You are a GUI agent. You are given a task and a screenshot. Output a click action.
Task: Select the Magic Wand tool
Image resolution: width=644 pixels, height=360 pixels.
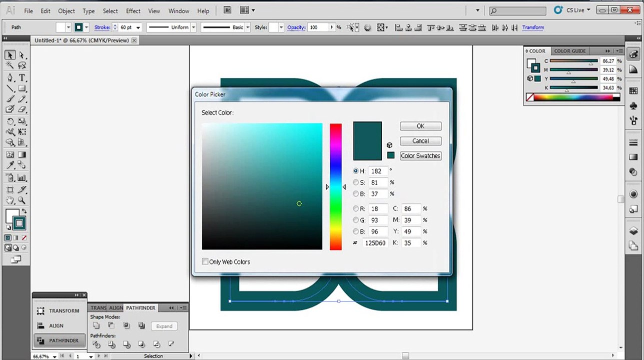(10, 65)
